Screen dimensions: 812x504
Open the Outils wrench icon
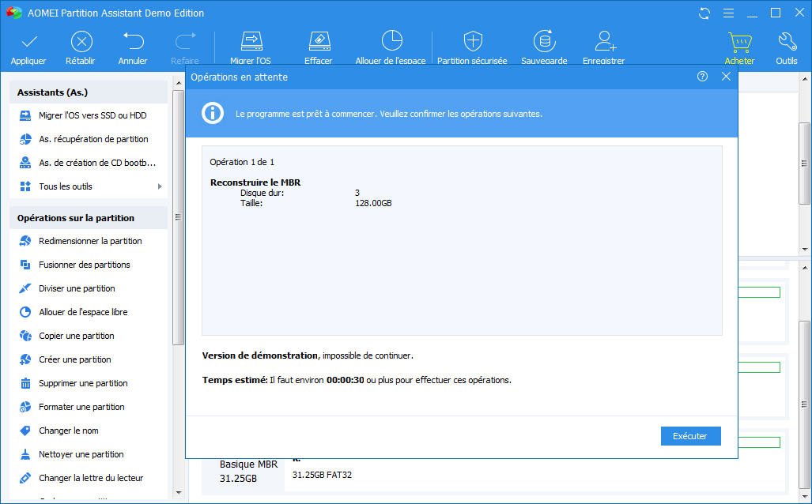[x=787, y=41]
